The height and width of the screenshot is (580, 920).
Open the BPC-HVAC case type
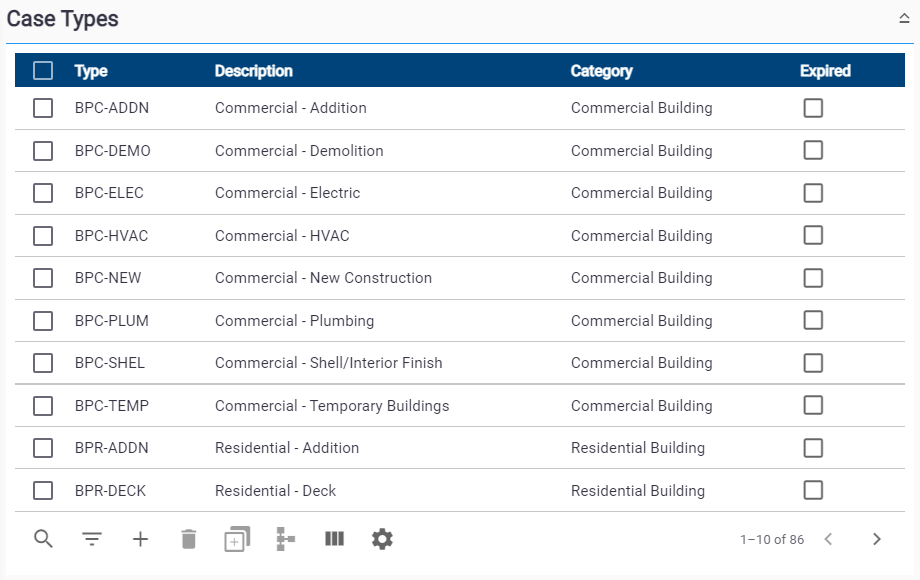(x=111, y=236)
